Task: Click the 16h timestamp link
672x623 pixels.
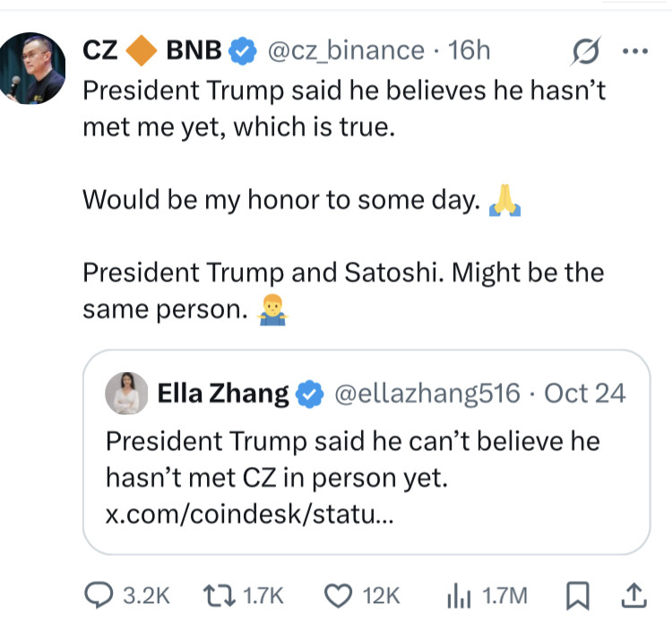Action: pyautogui.click(x=469, y=51)
